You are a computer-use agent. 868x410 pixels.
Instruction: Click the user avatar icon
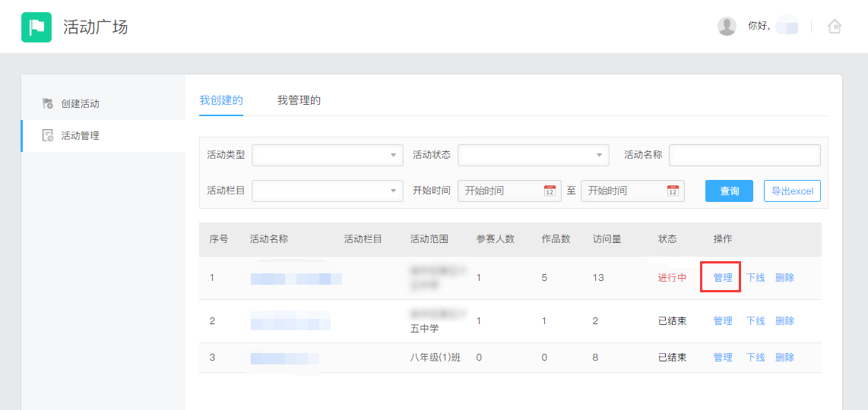click(x=727, y=27)
